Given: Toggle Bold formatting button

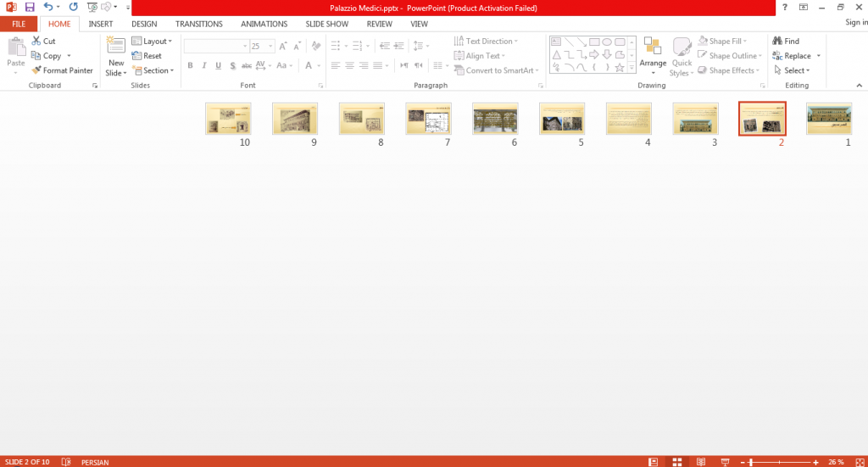Looking at the screenshot, I should [190, 65].
